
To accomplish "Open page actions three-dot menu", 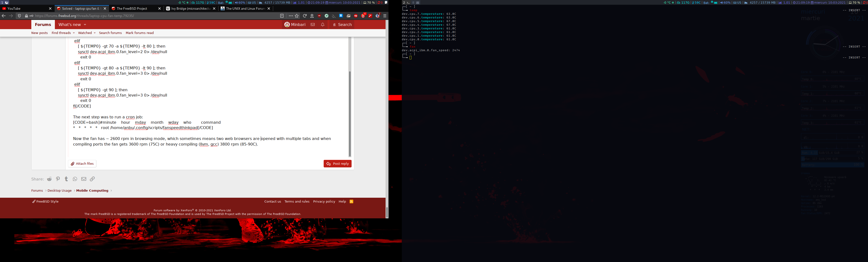I will (291, 16).
